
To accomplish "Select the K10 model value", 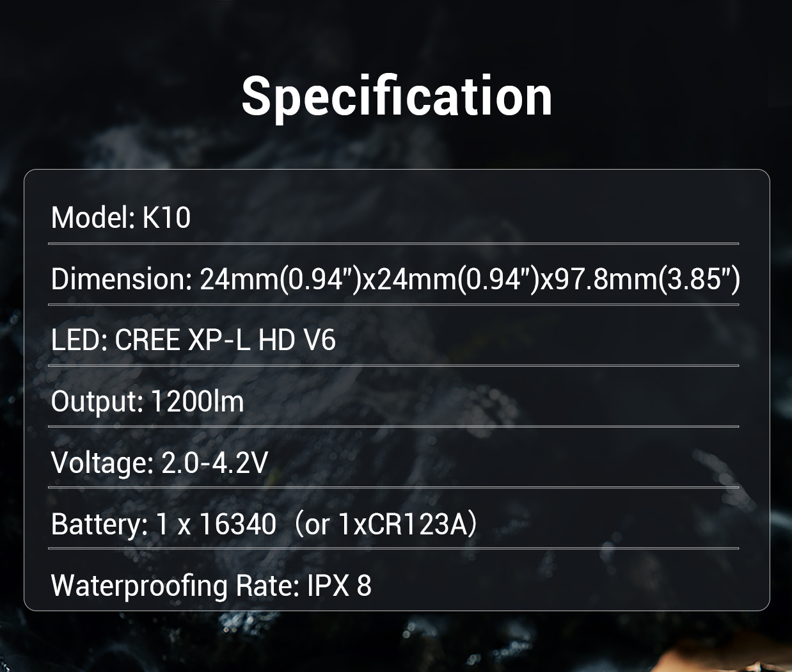I will coord(166,218).
